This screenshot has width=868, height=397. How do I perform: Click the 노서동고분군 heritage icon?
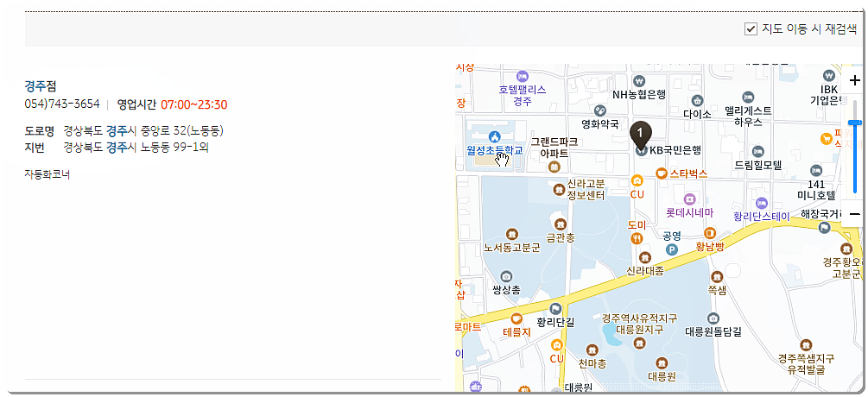point(512,235)
